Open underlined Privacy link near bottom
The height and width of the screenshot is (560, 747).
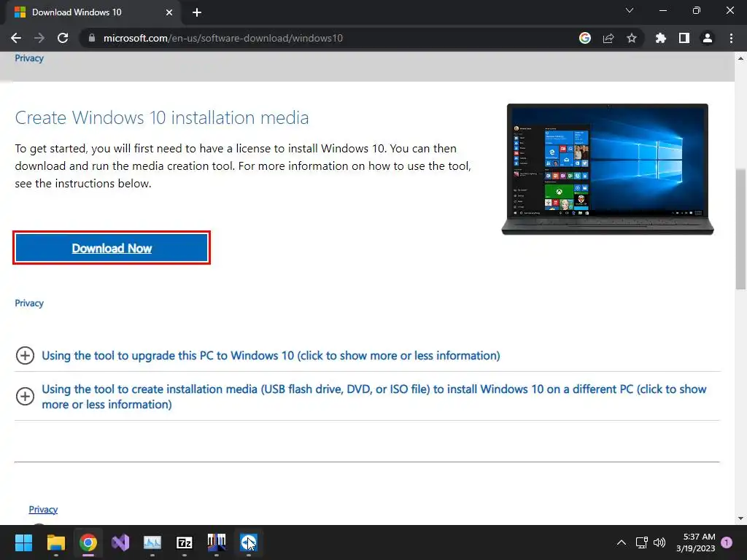click(43, 510)
